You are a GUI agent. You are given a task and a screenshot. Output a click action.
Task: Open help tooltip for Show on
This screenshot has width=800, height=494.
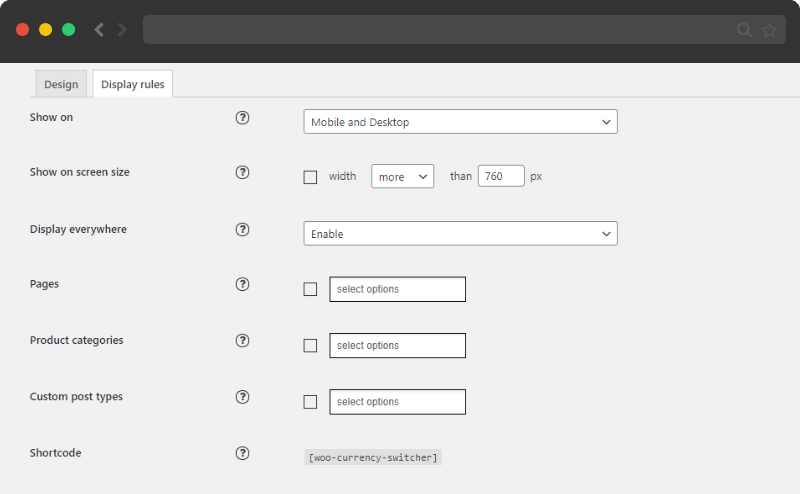pos(242,118)
